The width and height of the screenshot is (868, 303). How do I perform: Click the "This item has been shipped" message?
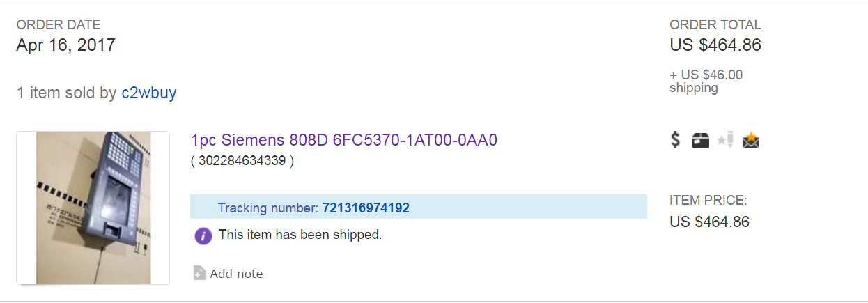(x=300, y=235)
